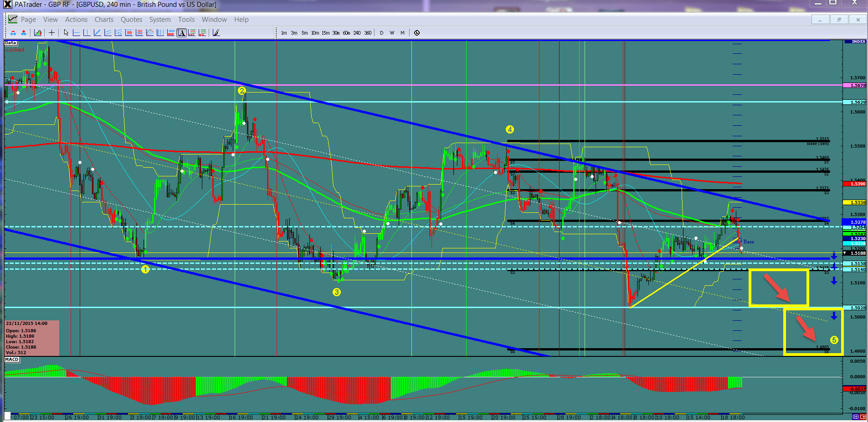Click the red sell order arrows icon
This screenshot has width=868, height=422.
pyautogui.click(x=13, y=33)
